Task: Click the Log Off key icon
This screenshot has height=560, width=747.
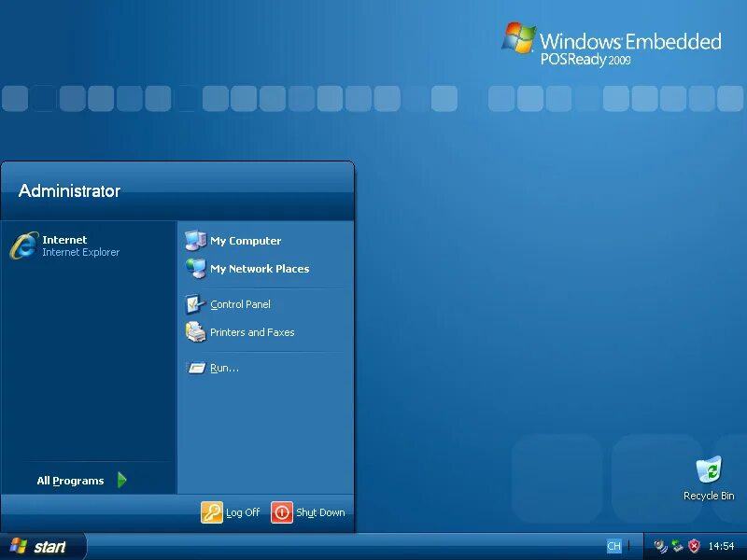Action: (212, 512)
